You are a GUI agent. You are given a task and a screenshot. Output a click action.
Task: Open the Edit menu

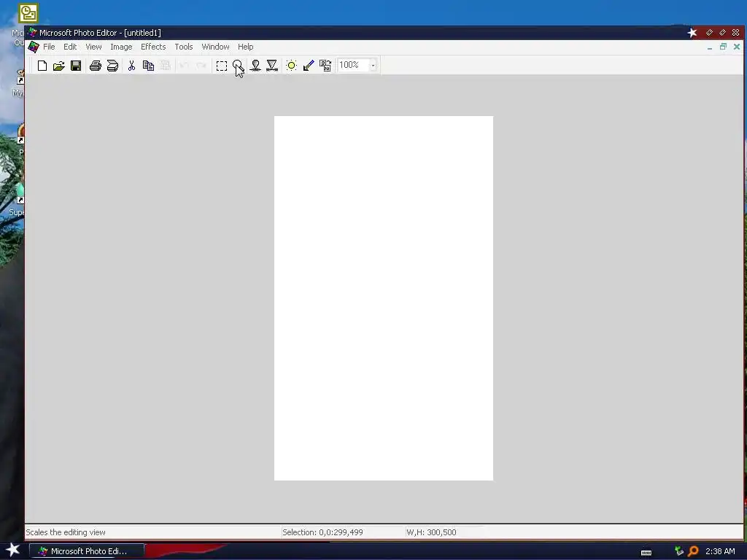pos(70,47)
